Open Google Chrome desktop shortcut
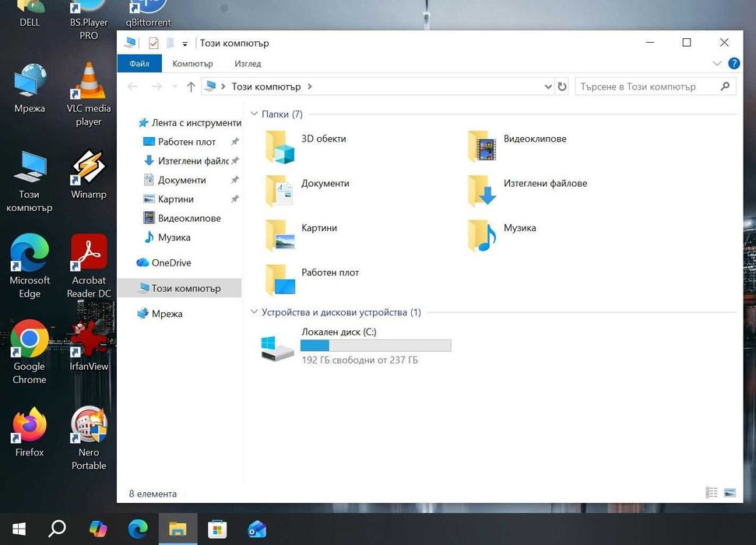 tap(30, 352)
